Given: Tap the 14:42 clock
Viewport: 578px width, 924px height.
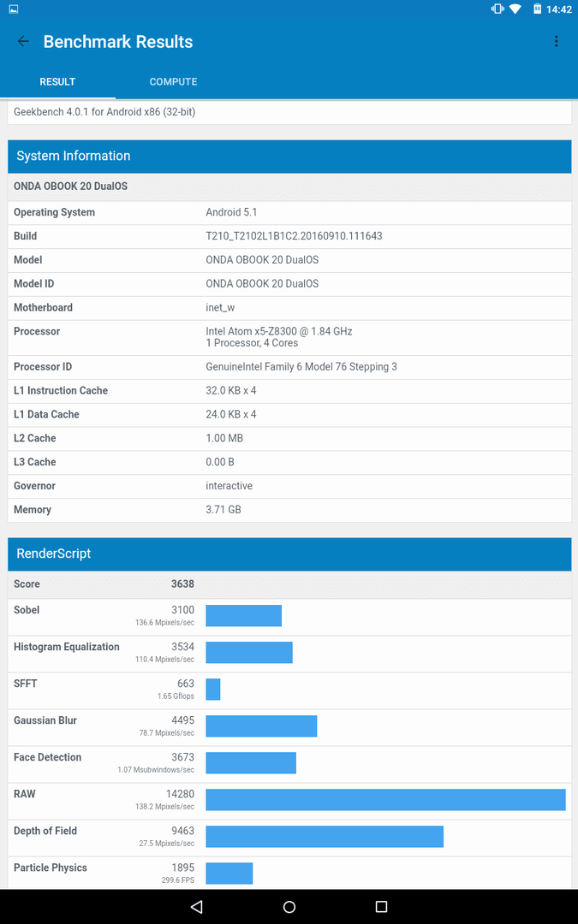Looking at the screenshot, I should 558,9.
